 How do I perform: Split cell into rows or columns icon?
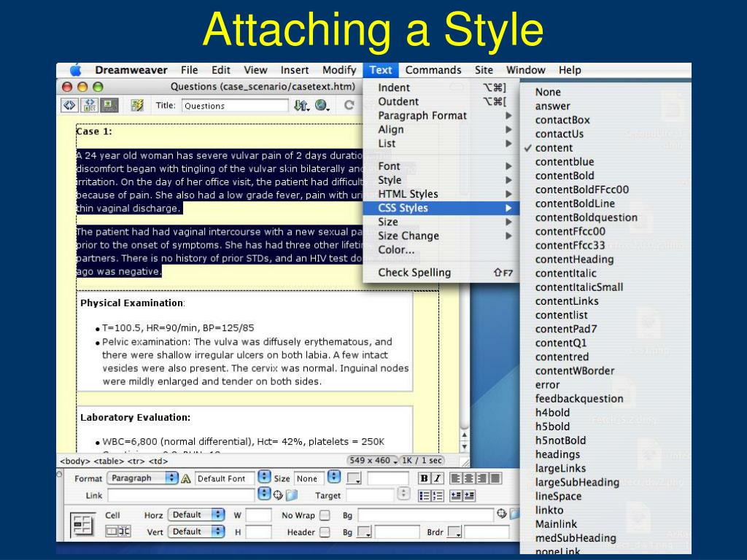point(124,531)
